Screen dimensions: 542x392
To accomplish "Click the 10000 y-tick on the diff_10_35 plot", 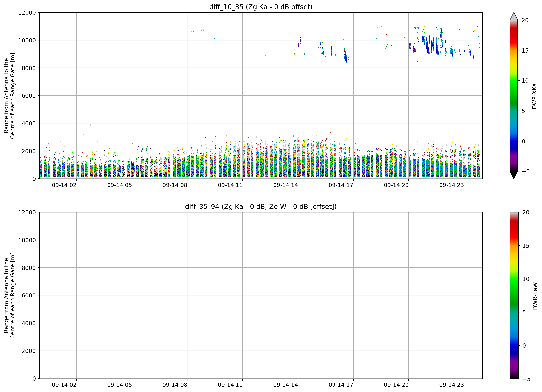I will click(x=27, y=40).
